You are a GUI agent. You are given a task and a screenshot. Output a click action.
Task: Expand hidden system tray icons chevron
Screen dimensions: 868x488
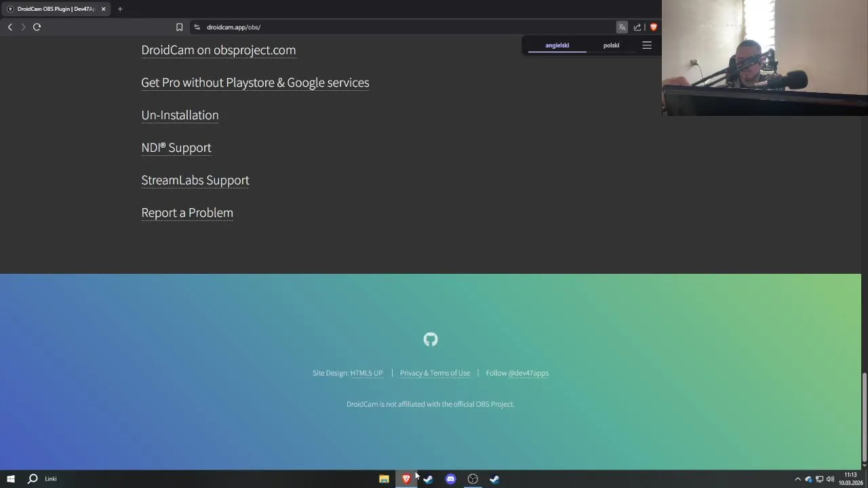[797, 479]
